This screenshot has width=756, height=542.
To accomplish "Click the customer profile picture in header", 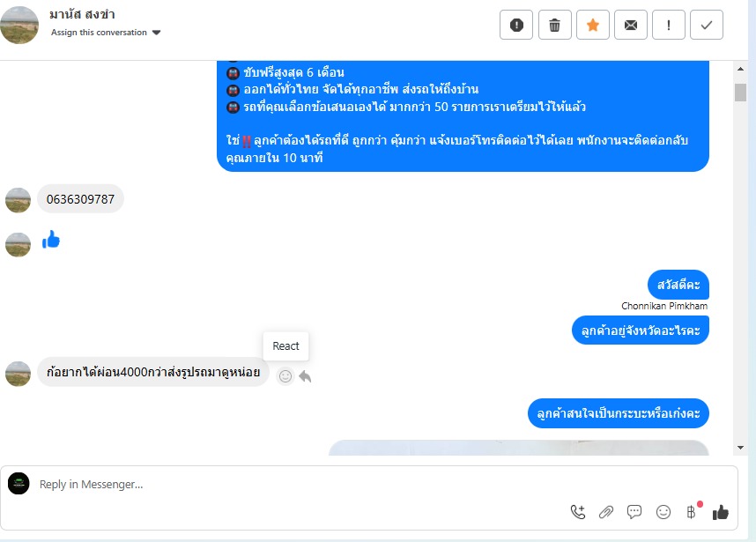I will tap(19, 25).
